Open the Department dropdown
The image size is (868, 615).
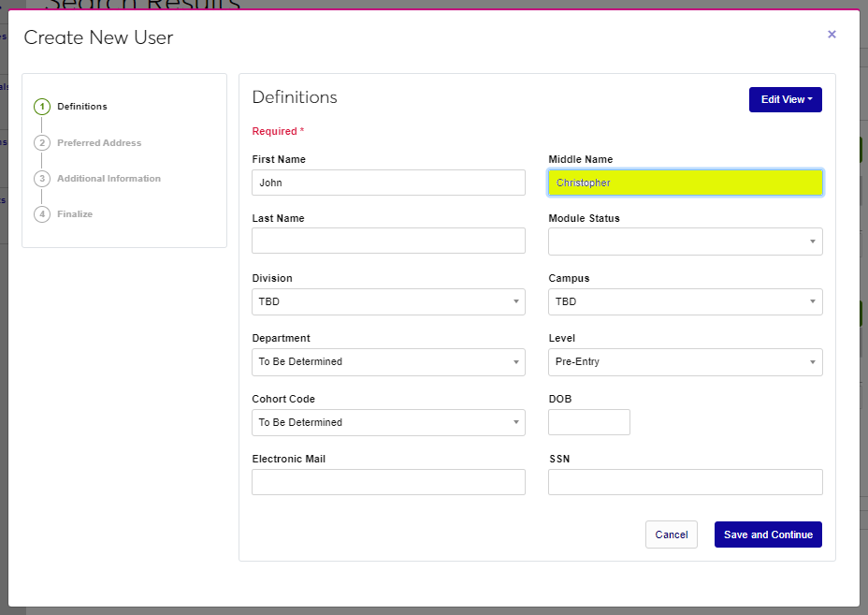coord(388,361)
